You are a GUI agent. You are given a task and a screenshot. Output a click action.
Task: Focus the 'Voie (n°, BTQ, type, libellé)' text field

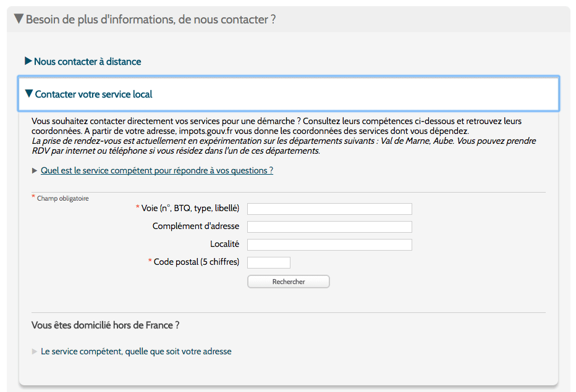329,209
